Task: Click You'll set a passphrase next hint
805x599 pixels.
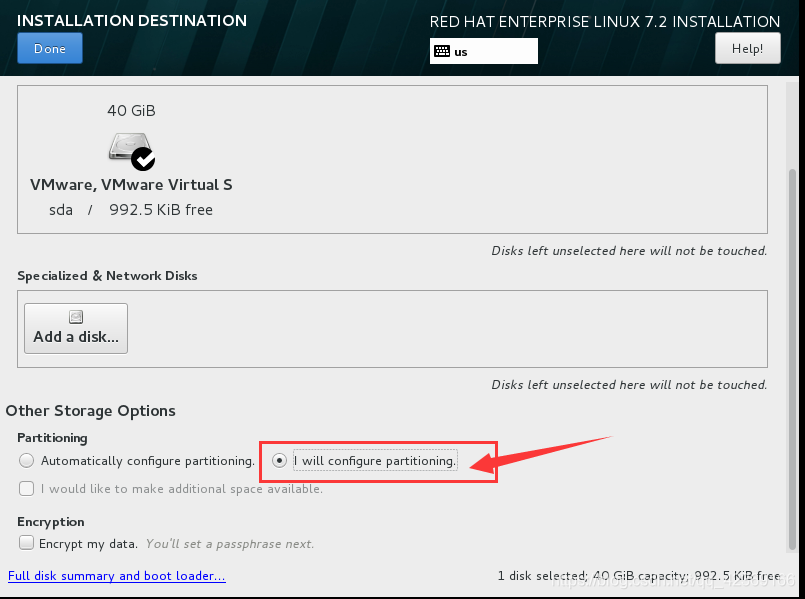Action: point(229,544)
